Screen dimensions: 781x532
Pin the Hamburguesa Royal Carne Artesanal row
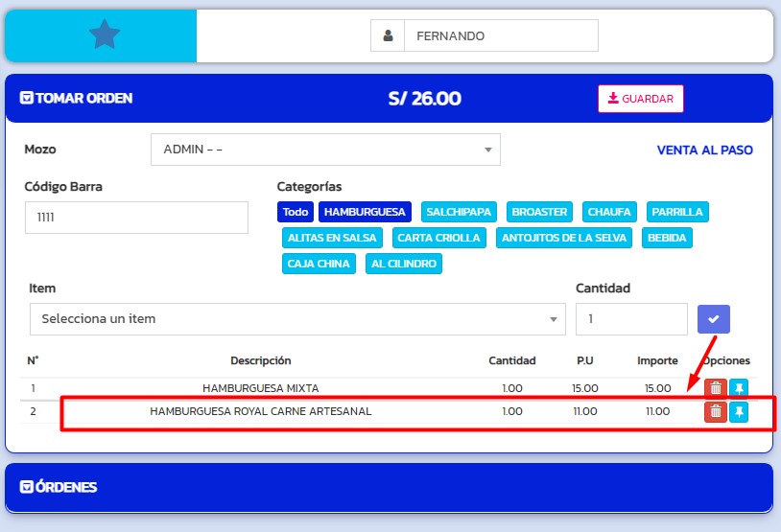(739, 412)
